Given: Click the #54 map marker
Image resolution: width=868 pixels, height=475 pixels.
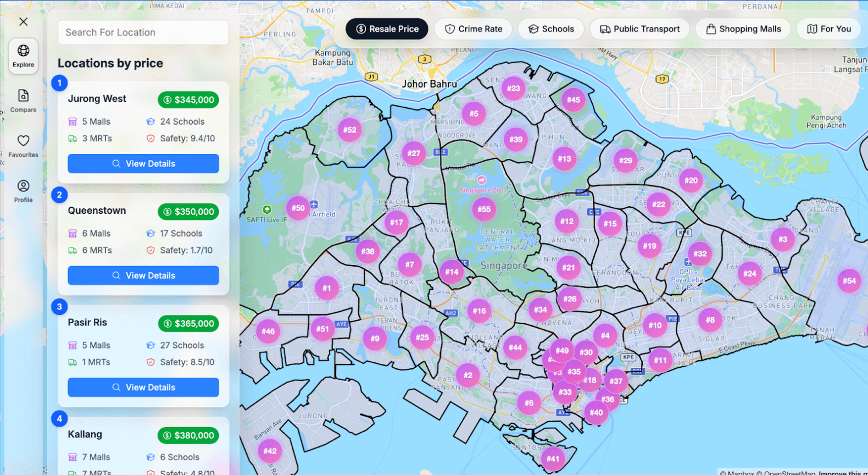Looking at the screenshot, I should (849, 281).
